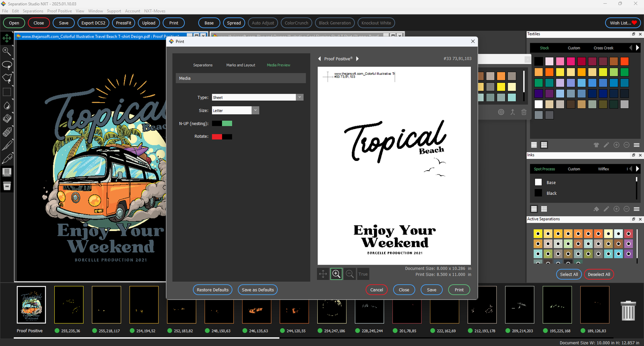Switch to Marks and Layout tab

pos(241,65)
